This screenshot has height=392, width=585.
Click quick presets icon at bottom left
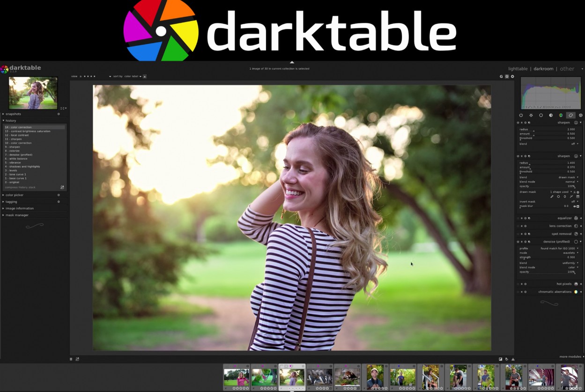pyautogui.click(x=71, y=359)
